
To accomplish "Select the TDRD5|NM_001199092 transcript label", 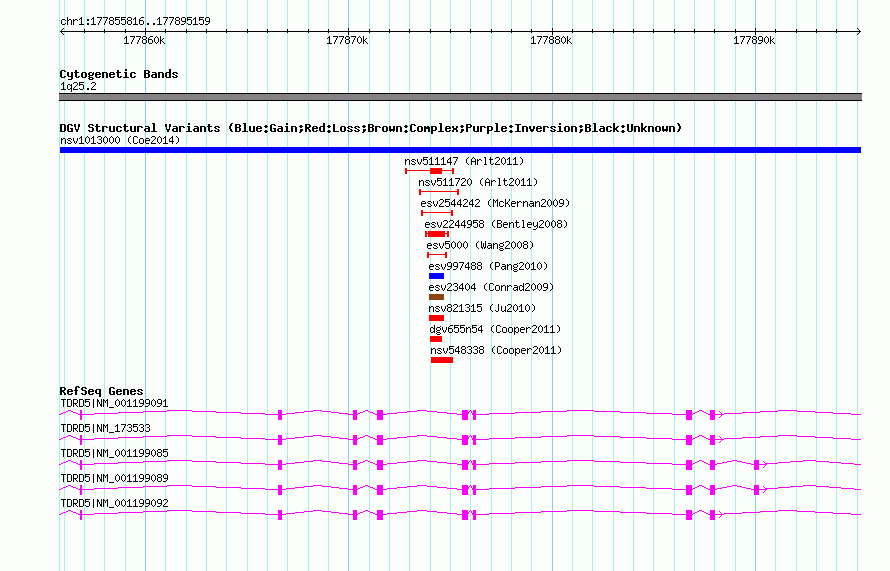I will 114,503.
